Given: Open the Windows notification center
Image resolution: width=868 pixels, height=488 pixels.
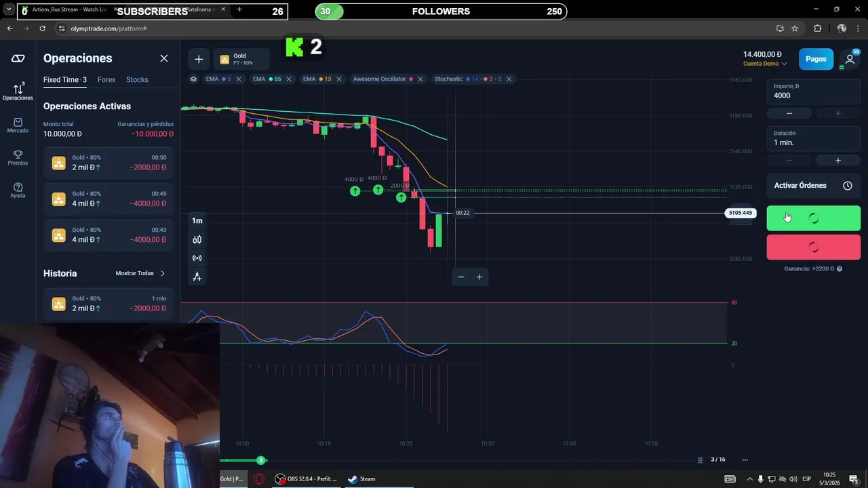Looking at the screenshot, I should click(854, 479).
